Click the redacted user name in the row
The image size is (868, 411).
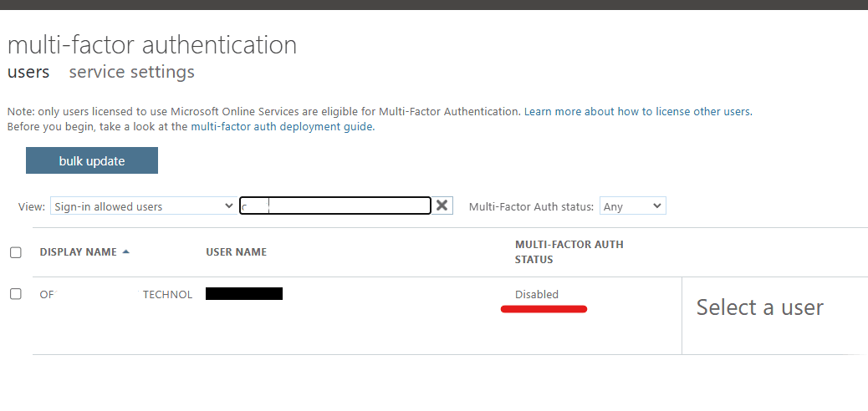click(243, 293)
